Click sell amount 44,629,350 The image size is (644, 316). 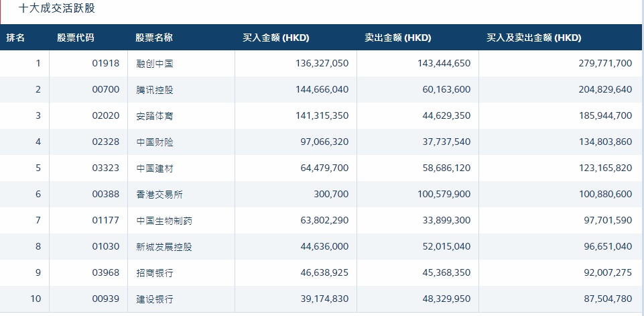pos(446,115)
